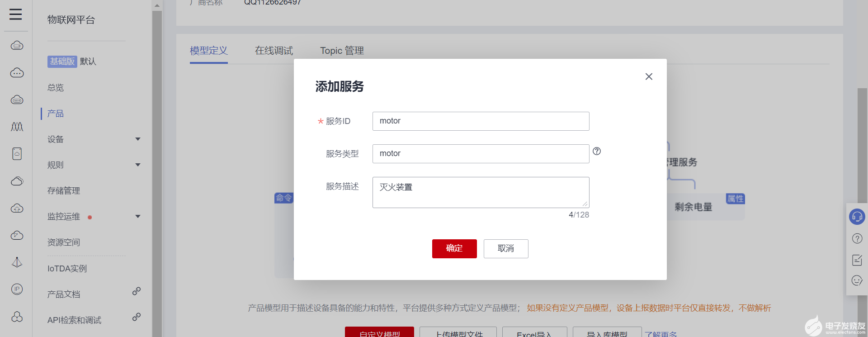Open customer service headset icon

[x=857, y=217]
